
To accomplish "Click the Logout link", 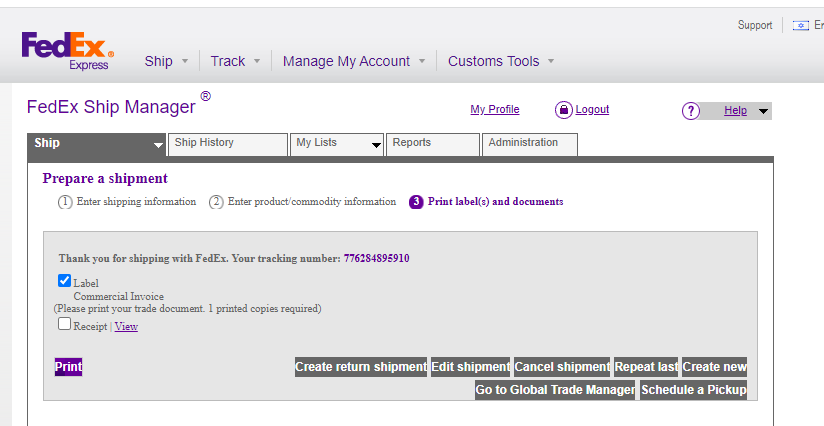I will (x=592, y=109).
